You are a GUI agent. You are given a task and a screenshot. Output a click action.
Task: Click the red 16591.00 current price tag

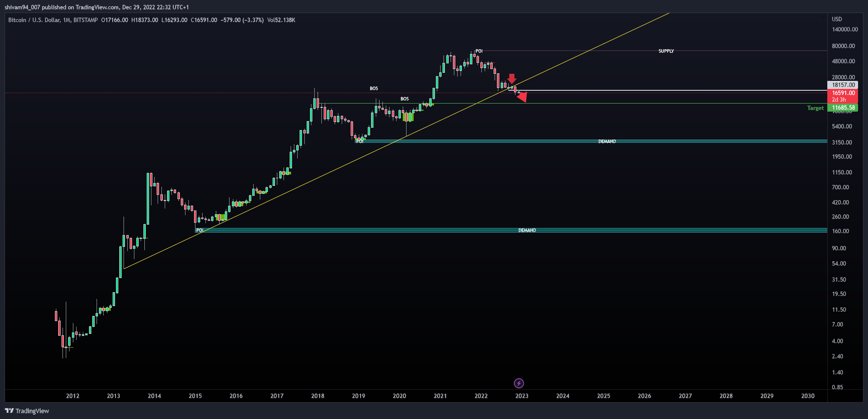[x=843, y=96]
